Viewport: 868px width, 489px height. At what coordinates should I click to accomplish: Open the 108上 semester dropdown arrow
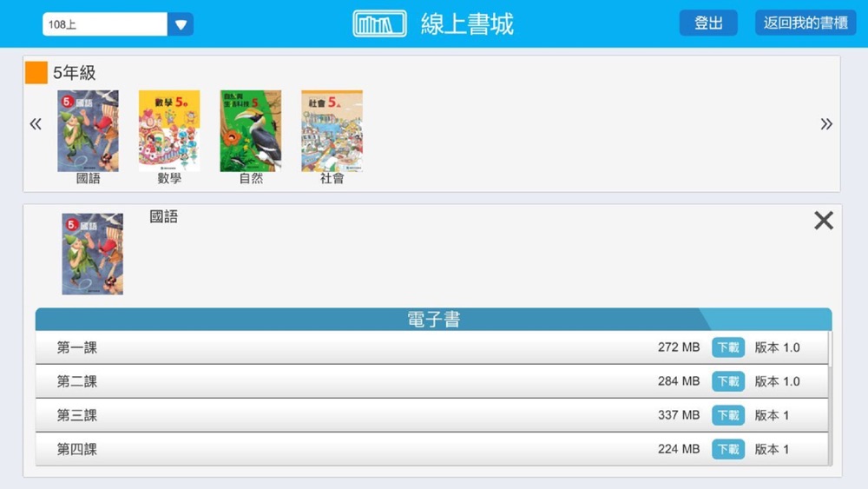click(181, 24)
